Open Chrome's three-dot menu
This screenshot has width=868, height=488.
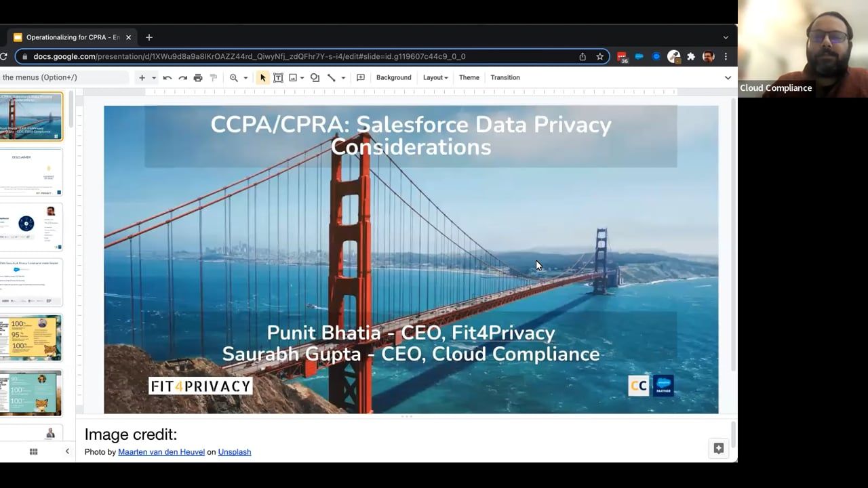click(726, 56)
